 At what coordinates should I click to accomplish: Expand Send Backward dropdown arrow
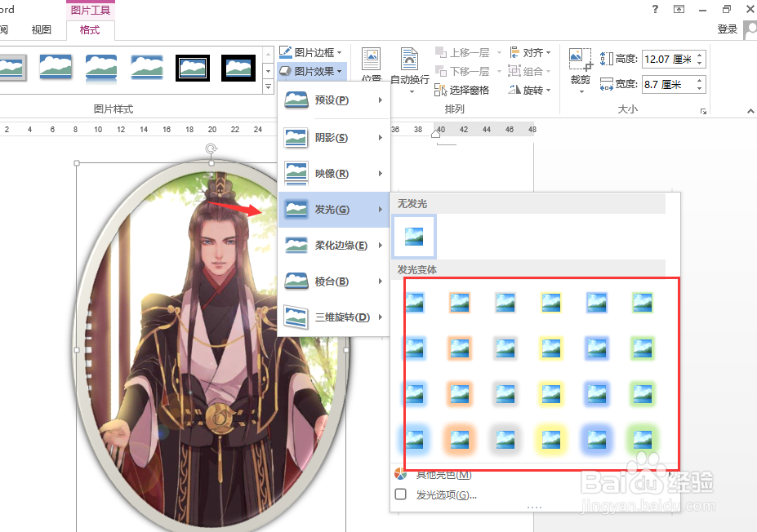[x=499, y=72]
